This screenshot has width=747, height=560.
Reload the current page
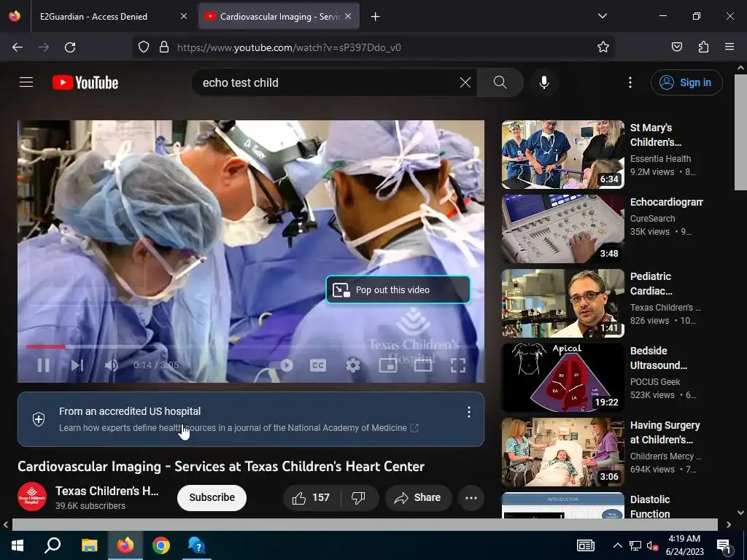point(70,47)
